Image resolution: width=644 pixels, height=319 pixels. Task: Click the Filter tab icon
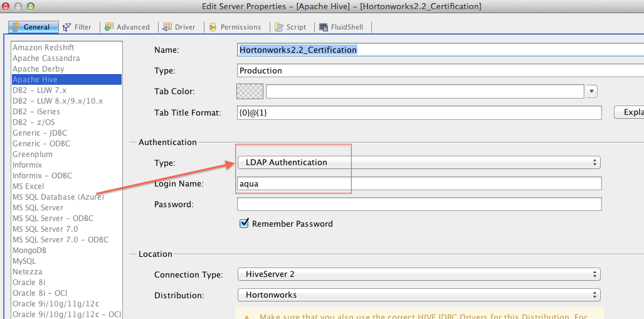click(67, 27)
